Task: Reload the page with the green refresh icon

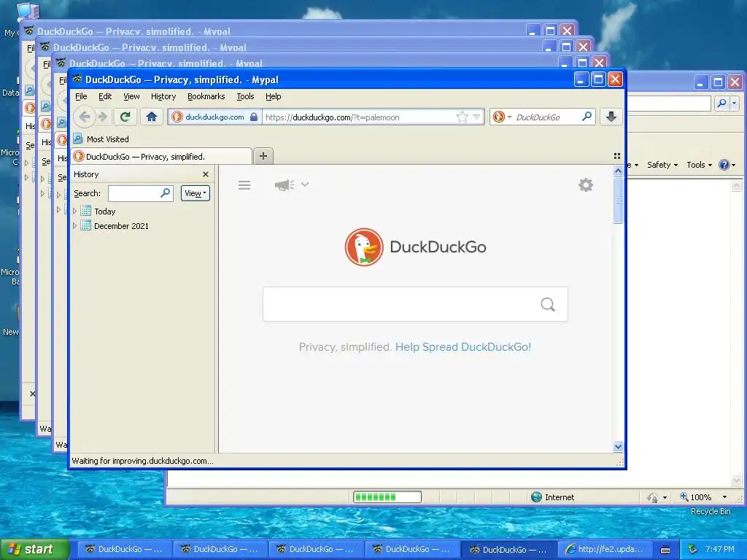Action: (125, 117)
